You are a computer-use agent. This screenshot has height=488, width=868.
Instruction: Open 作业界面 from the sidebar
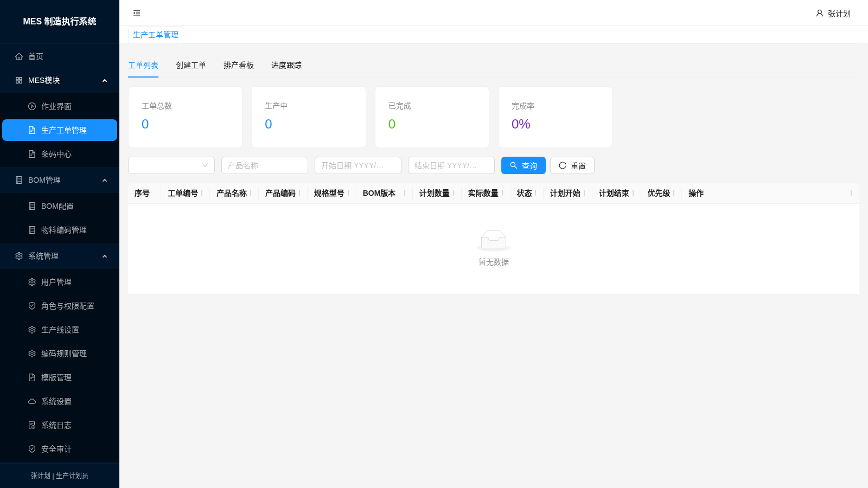click(x=60, y=106)
